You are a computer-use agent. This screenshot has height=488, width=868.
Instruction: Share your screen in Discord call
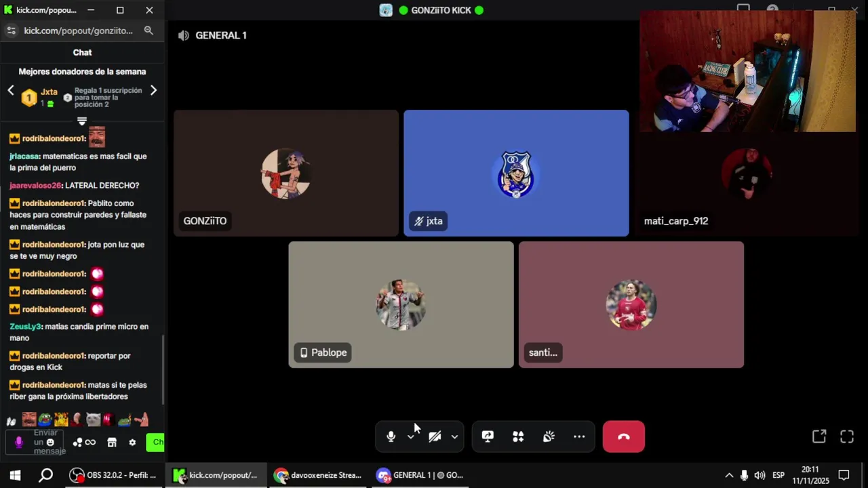(x=488, y=436)
